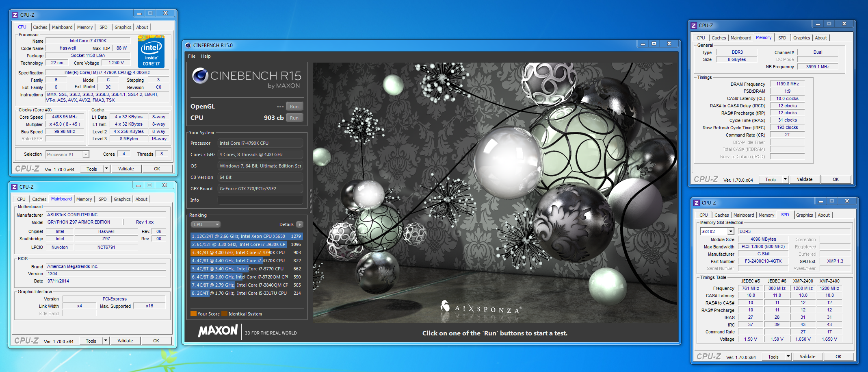
Task: Click the Details arrow button in Ranking
Action: [x=300, y=224]
